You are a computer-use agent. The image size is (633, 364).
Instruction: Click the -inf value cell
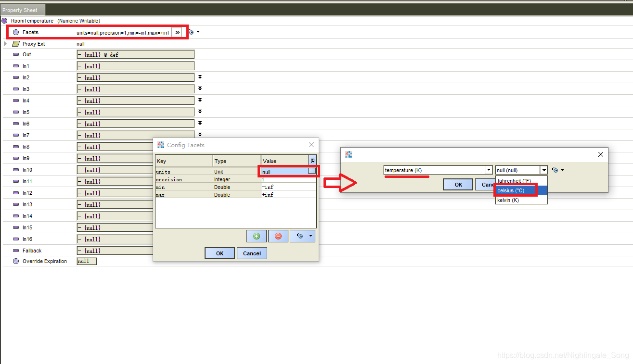[289, 187]
